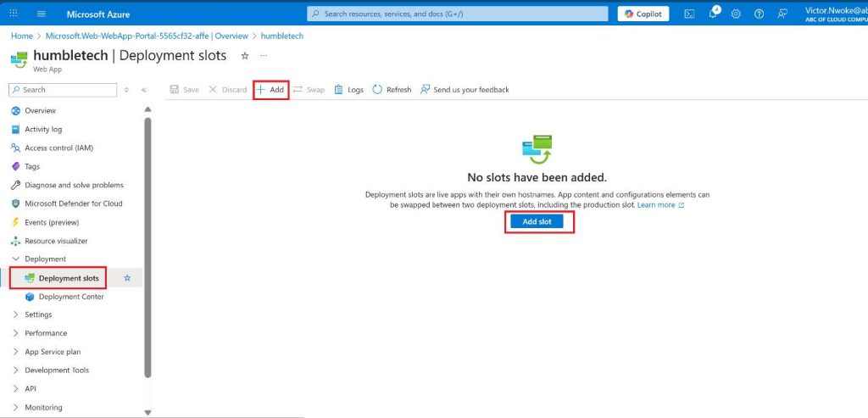Open Victor.Nwoke account menu
The width and height of the screenshot is (868, 418).
coord(836,14)
